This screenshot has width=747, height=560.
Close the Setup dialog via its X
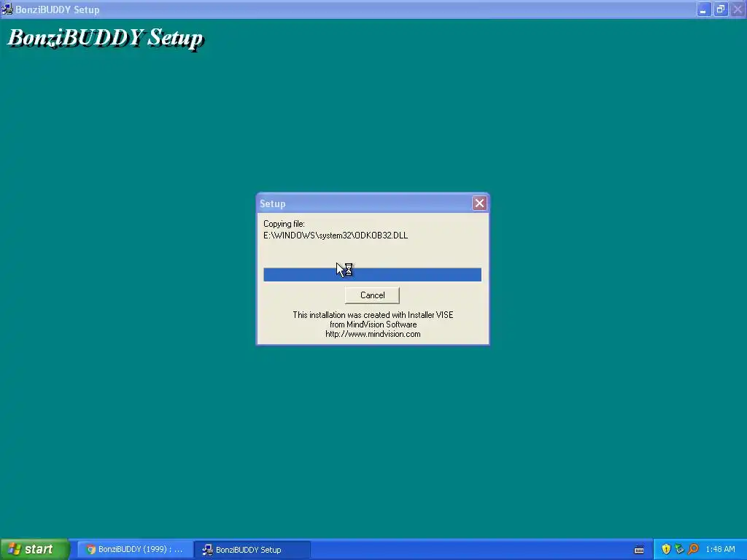pyautogui.click(x=479, y=203)
